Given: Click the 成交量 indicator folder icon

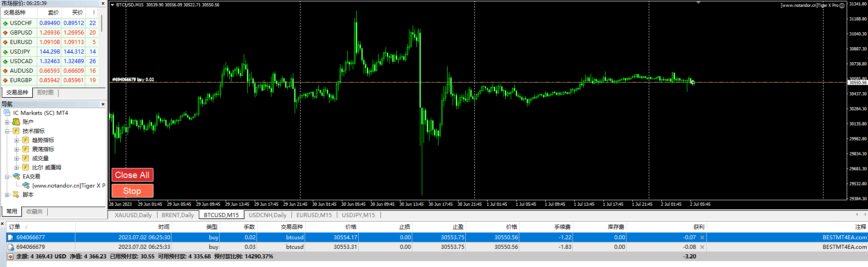Looking at the screenshot, I should (x=25, y=158).
